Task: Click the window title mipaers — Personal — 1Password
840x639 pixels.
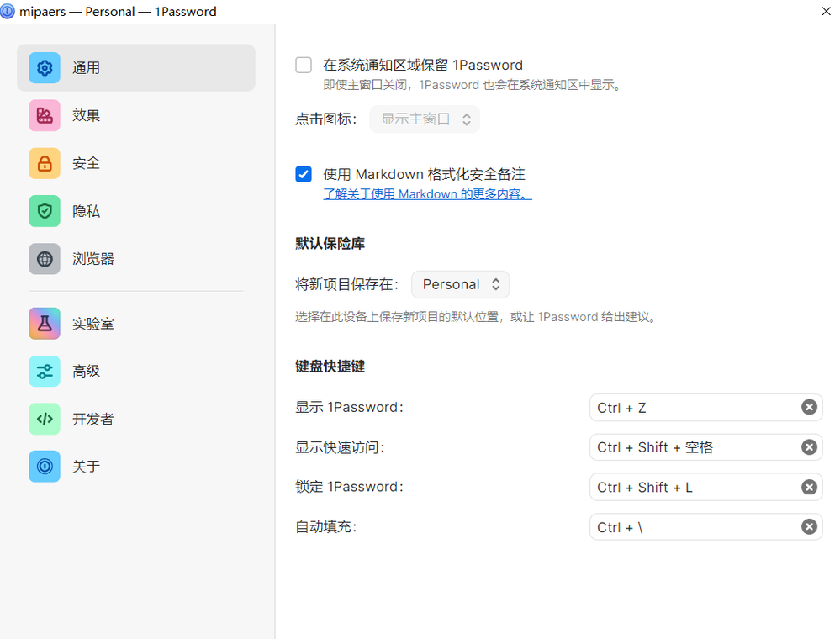Action: click(x=118, y=11)
